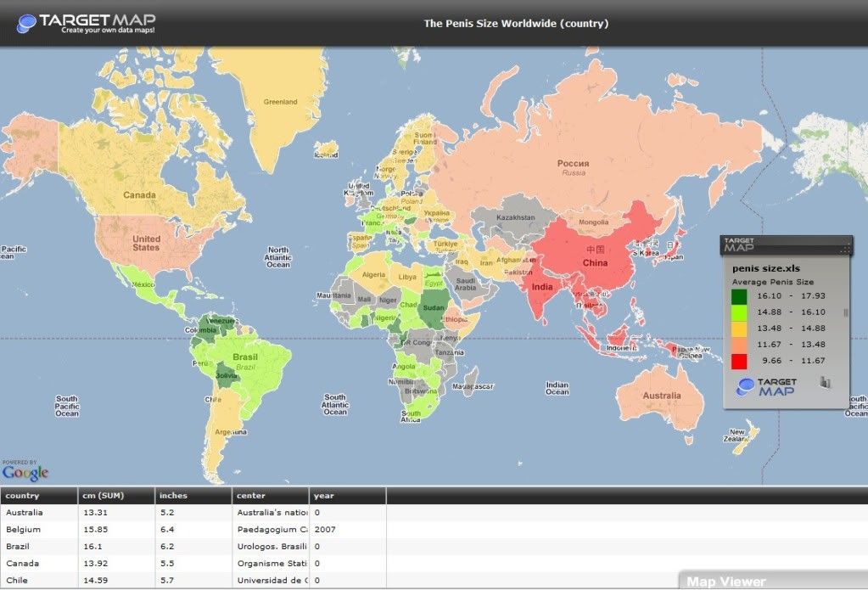Click the chart icon in the legend panel

pyautogui.click(x=826, y=383)
